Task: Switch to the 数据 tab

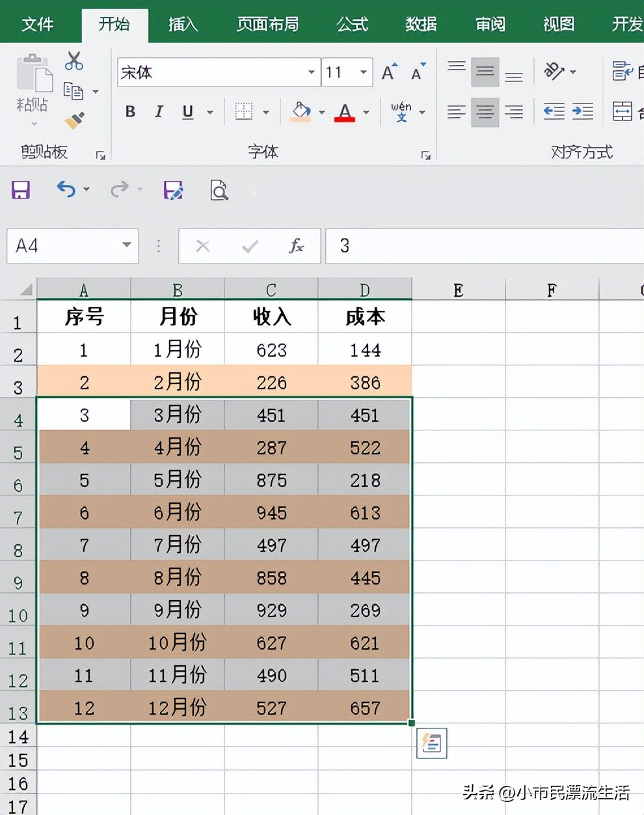Action: (x=421, y=24)
